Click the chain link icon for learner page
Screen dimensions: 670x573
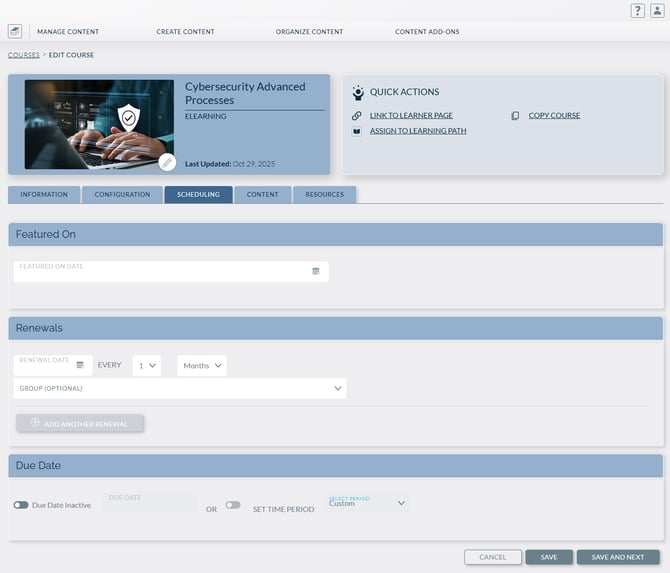pyautogui.click(x=357, y=116)
